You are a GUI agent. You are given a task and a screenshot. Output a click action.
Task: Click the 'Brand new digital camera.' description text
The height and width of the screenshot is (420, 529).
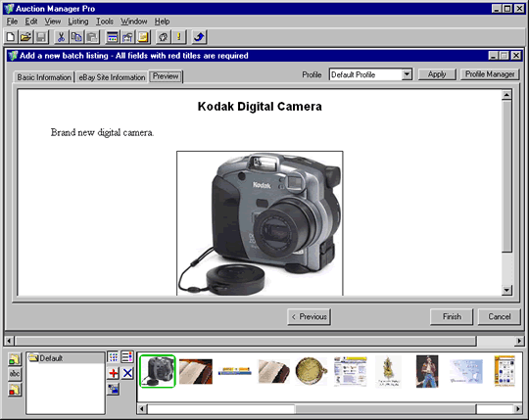click(102, 132)
